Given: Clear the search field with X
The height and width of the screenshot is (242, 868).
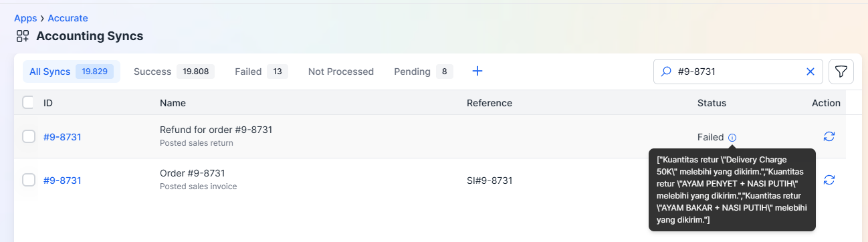Looking at the screenshot, I should (810, 72).
